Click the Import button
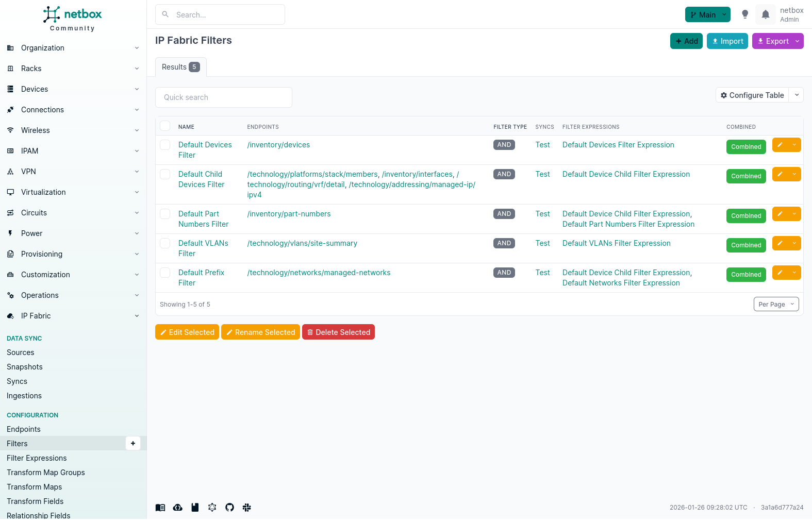The image size is (812, 522). [727, 41]
